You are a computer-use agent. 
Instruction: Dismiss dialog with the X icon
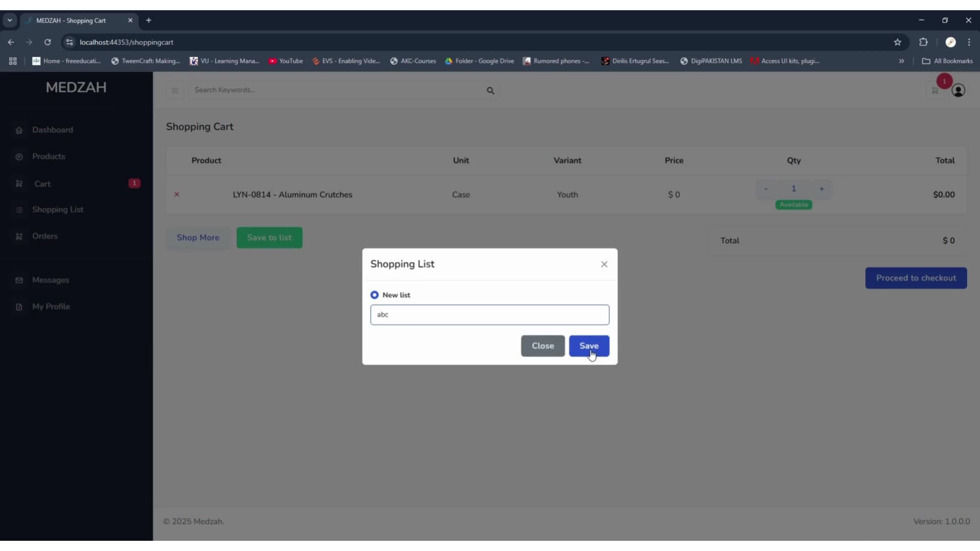(x=604, y=264)
